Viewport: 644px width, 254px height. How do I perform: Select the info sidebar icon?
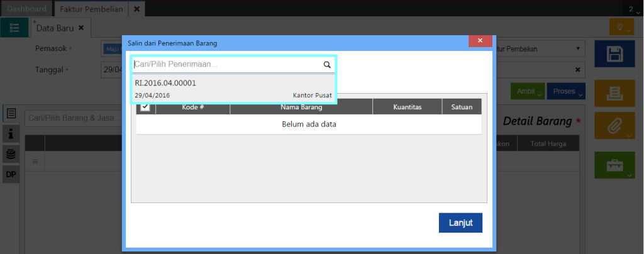coord(11,133)
